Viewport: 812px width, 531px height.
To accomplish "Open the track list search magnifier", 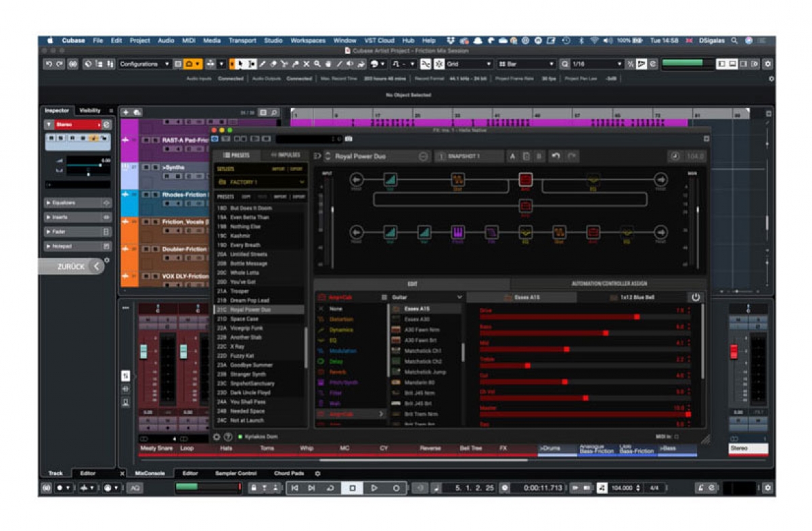I will [x=274, y=112].
